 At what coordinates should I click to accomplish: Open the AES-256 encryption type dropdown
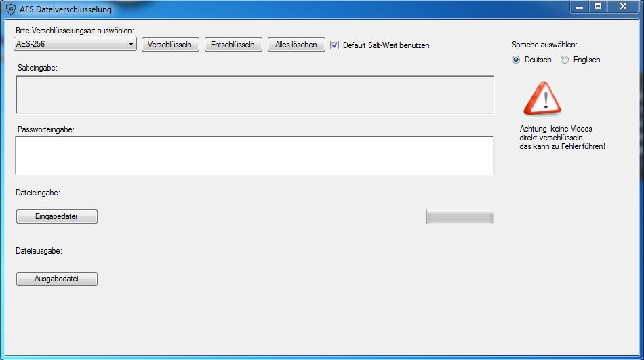[x=75, y=44]
